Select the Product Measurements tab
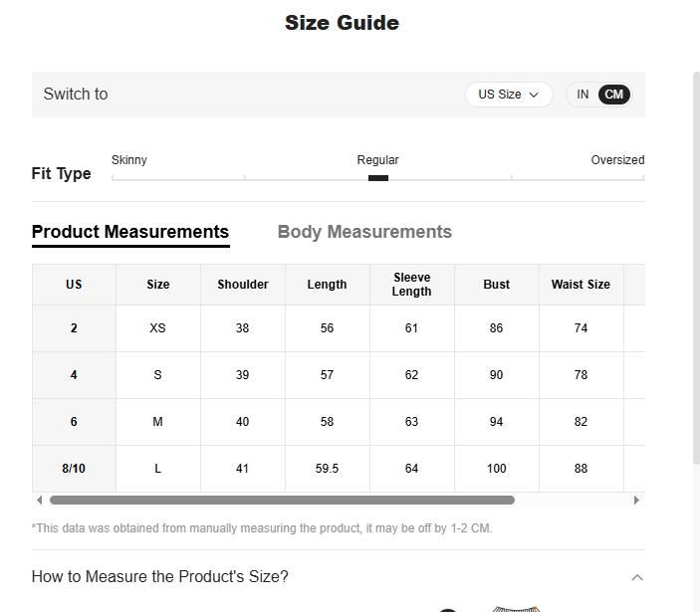The image size is (700, 612). point(130,232)
